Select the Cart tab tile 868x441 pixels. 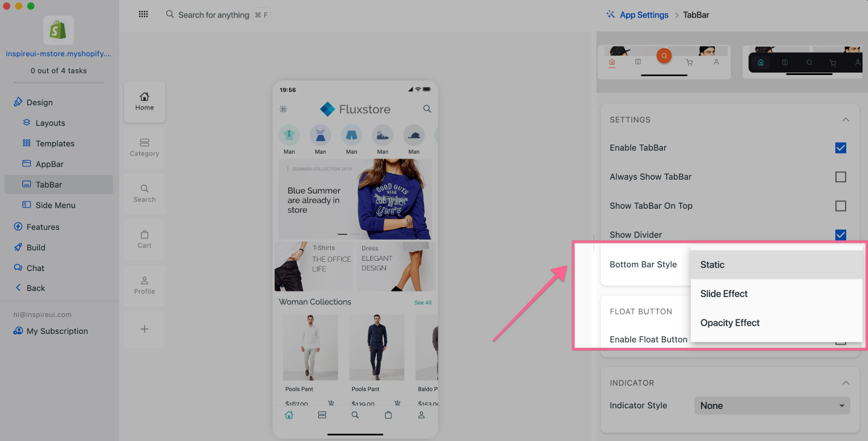pos(145,240)
